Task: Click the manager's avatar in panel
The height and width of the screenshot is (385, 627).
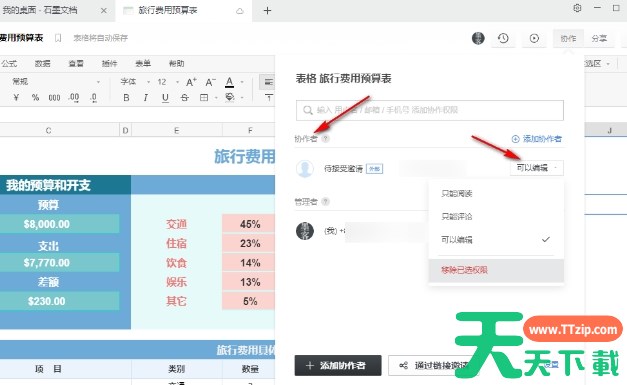Action: point(305,231)
